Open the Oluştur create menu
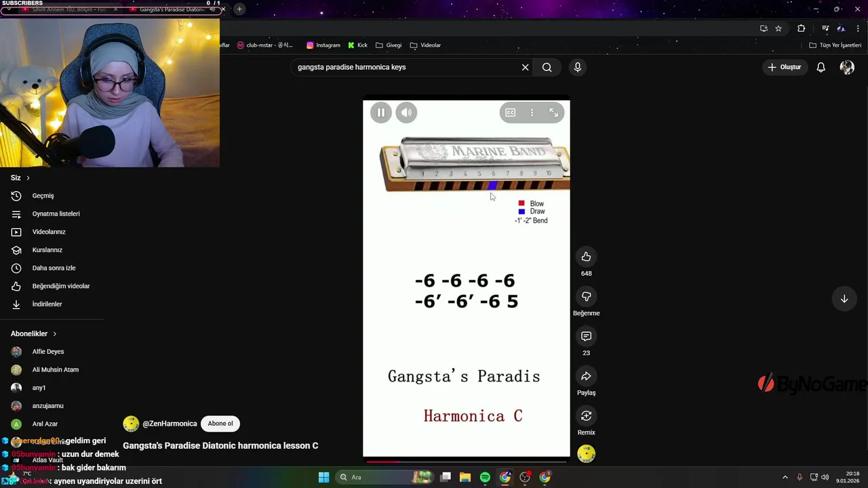This screenshot has width=868, height=488. [x=784, y=67]
